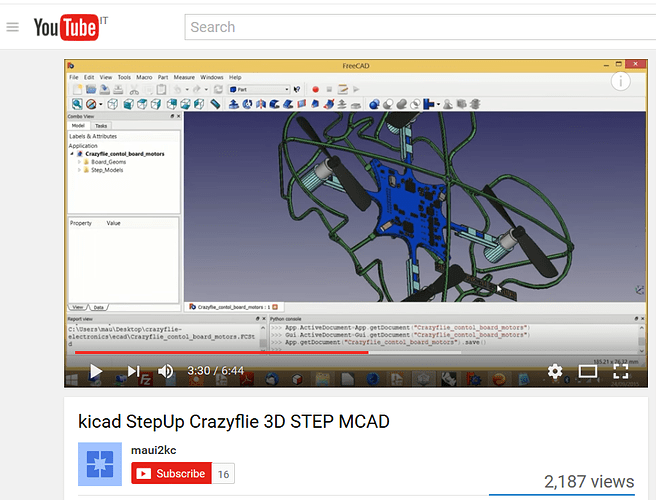Open the Tools menu in FreeCAD
Image resolution: width=656 pixels, height=500 pixels.
pos(124,77)
